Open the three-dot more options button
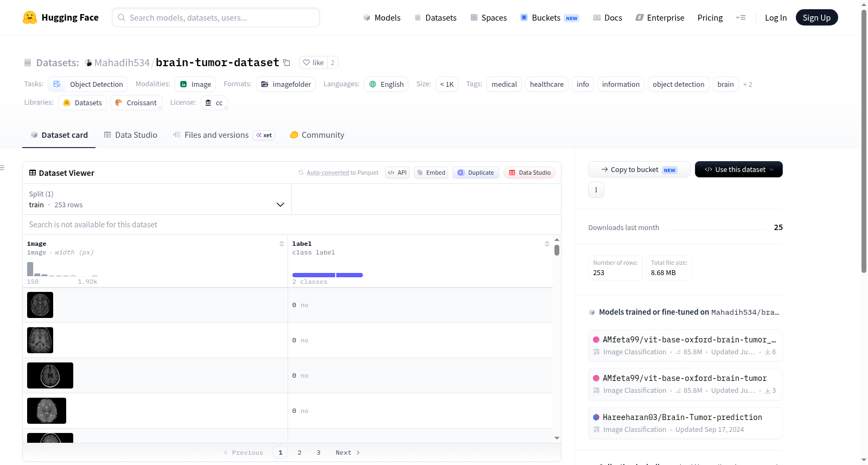This screenshot has width=868, height=465. (x=596, y=190)
